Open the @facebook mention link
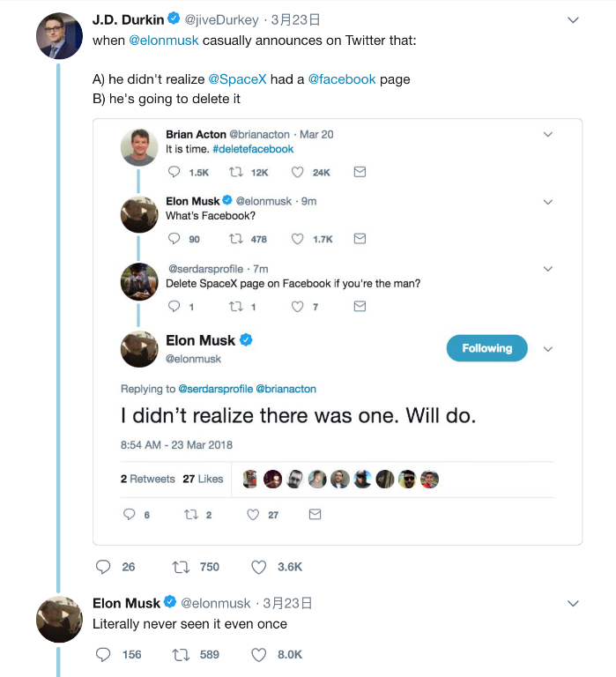616x677 pixels. 342,79
